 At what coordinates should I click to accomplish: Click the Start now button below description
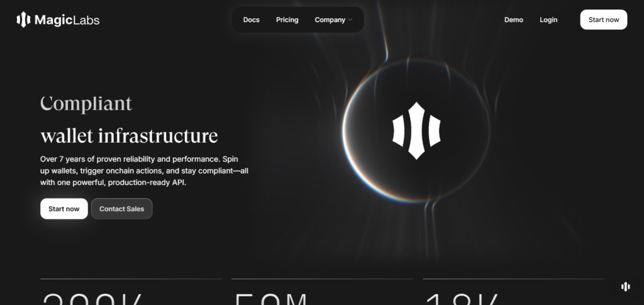pos(64,209)
